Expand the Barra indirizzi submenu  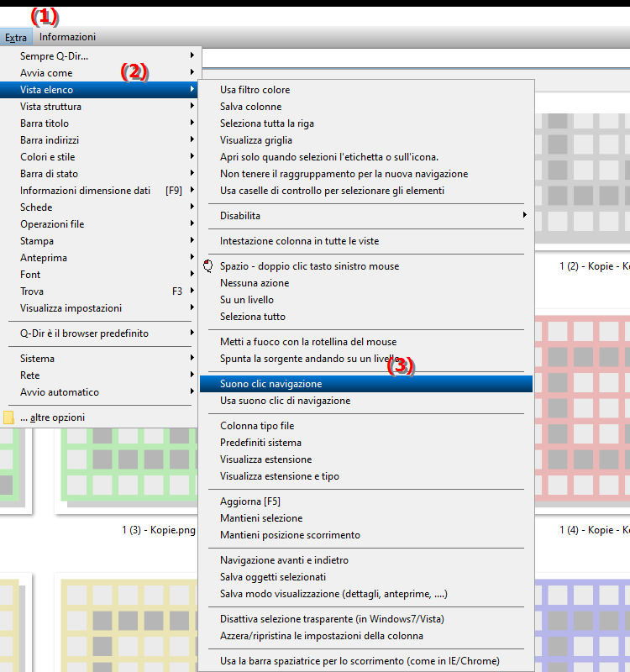click(98, 140)
